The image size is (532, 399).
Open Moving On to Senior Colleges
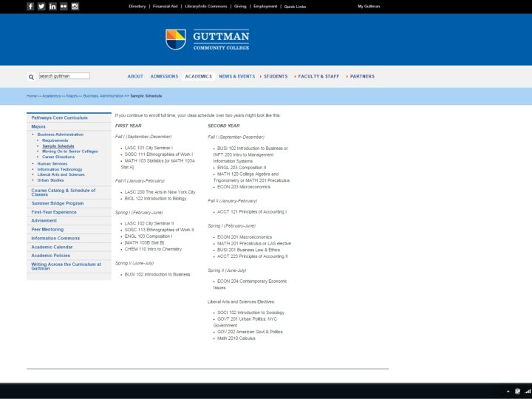(x=70, y=151)
